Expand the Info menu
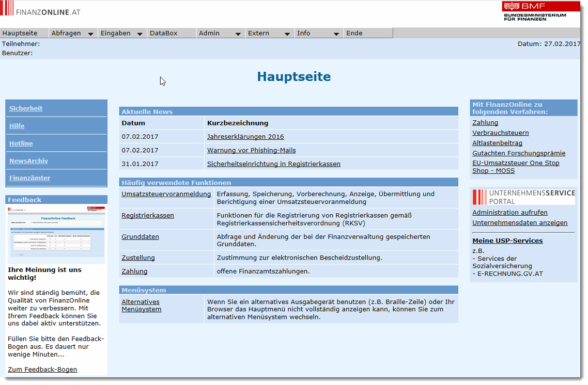Viewport: 588px width, 385px height. 336,34
